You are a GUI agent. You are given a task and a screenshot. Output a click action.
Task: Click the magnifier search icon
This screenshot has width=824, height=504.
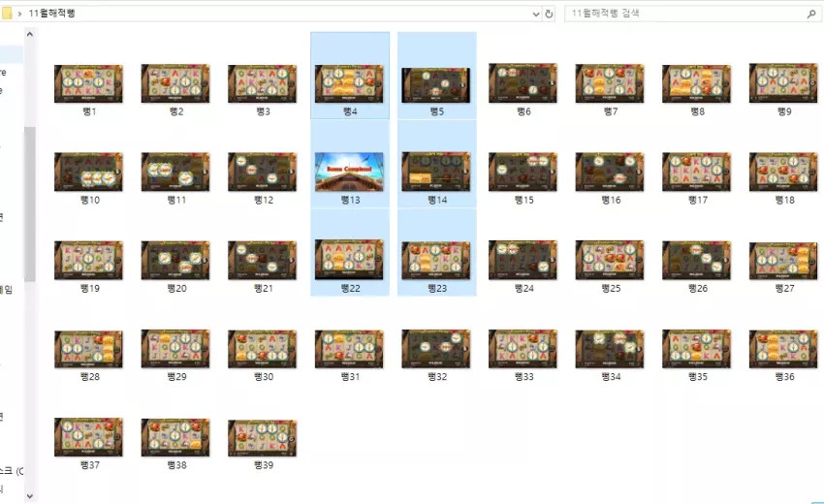[x=811, y=14]
